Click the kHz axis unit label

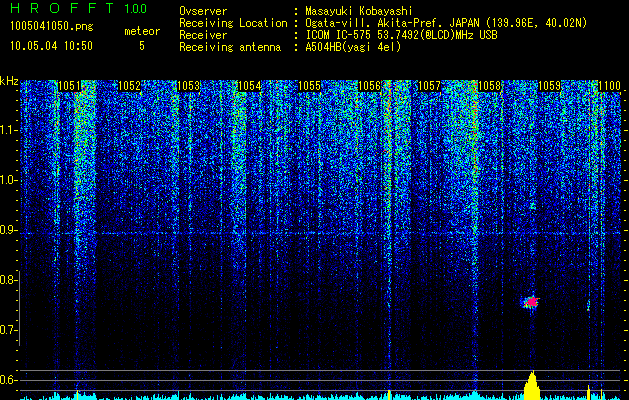coord(9,81)
